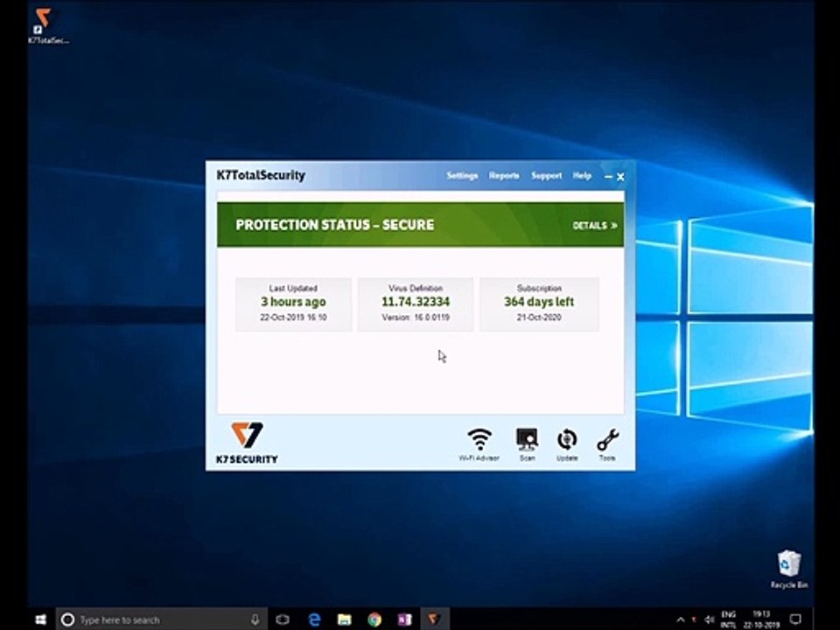Image resolution: width=840 pixels, height=630 pixels.
Task: Click the K7TotalSecurity window title
Action: click(x=261, y=175)
